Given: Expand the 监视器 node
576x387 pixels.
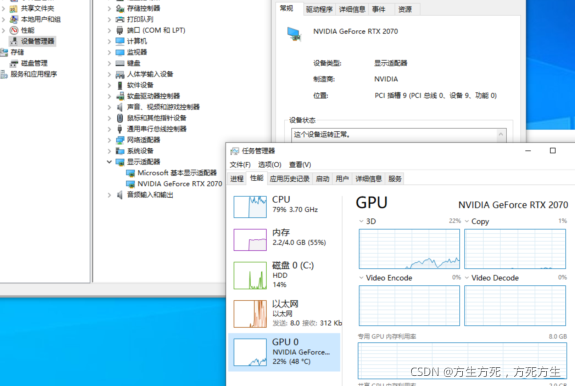Looking at the screenshot, I should [109, 52].
